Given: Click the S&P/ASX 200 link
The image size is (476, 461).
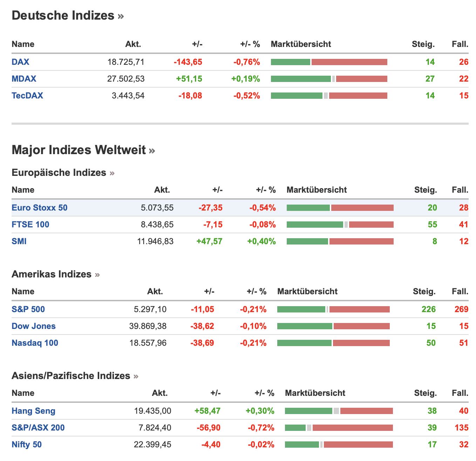Looking at the screenshot, I should tap(38, 428).
